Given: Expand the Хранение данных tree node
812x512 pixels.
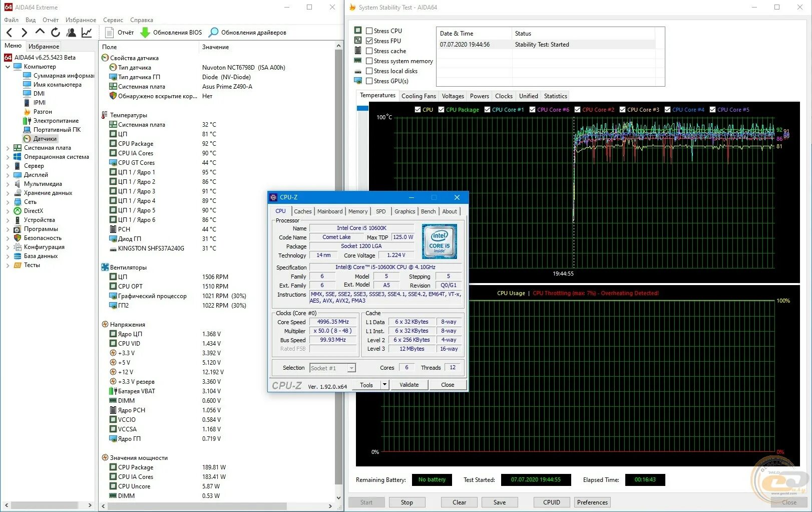Looking at the screenshot, I should click(8, 193).
